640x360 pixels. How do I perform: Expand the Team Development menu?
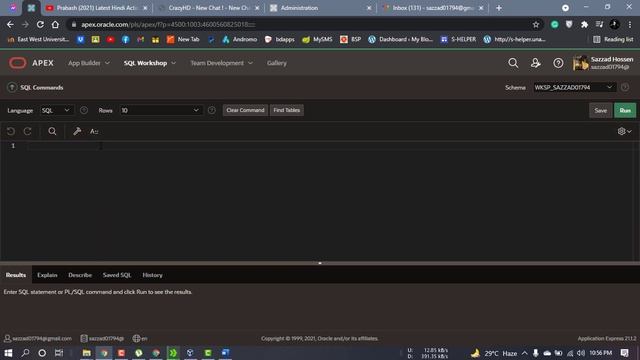pos(222,63)
